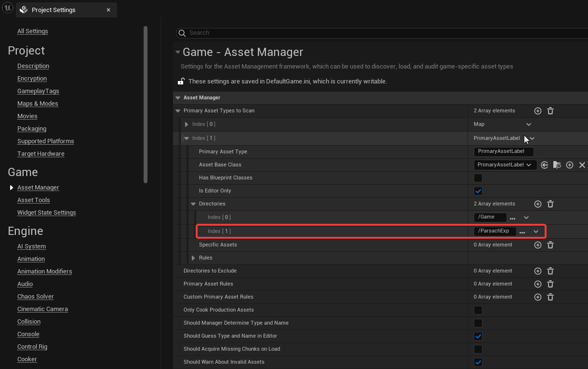Go to AI System settings
The image size is (588, 369).
pos(32,246)
